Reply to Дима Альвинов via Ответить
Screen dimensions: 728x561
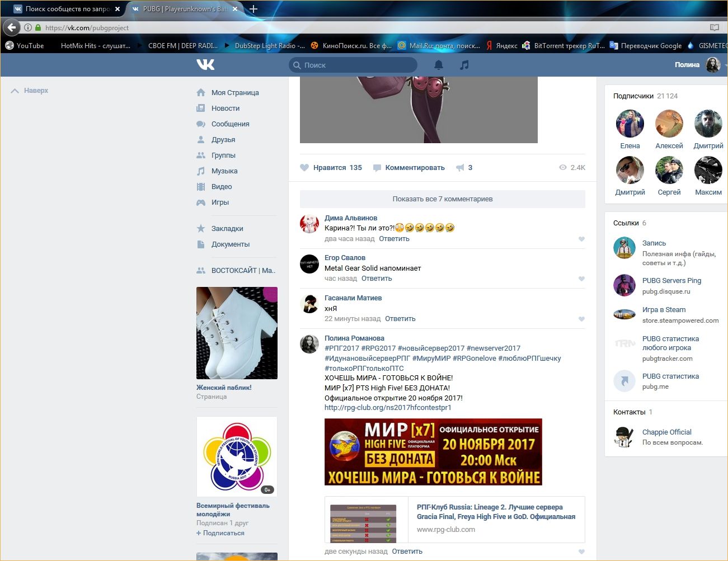394,239
